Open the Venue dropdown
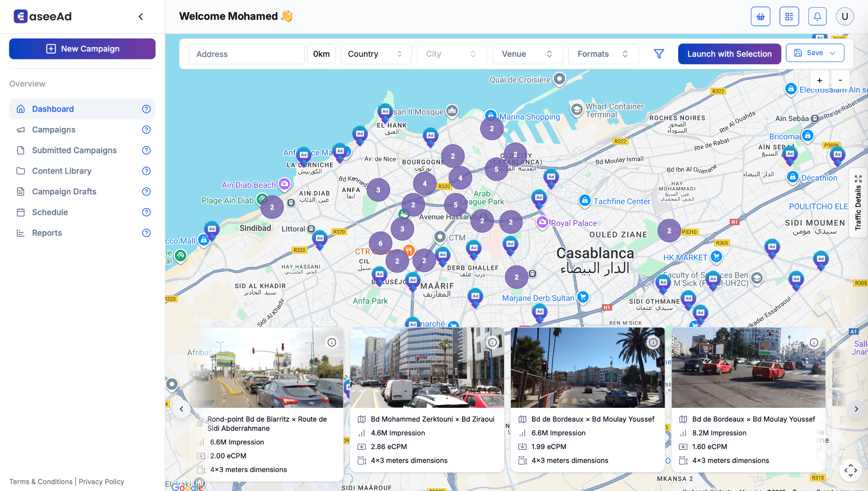This screenshot has height=491, width=868. tap(527, 54)
